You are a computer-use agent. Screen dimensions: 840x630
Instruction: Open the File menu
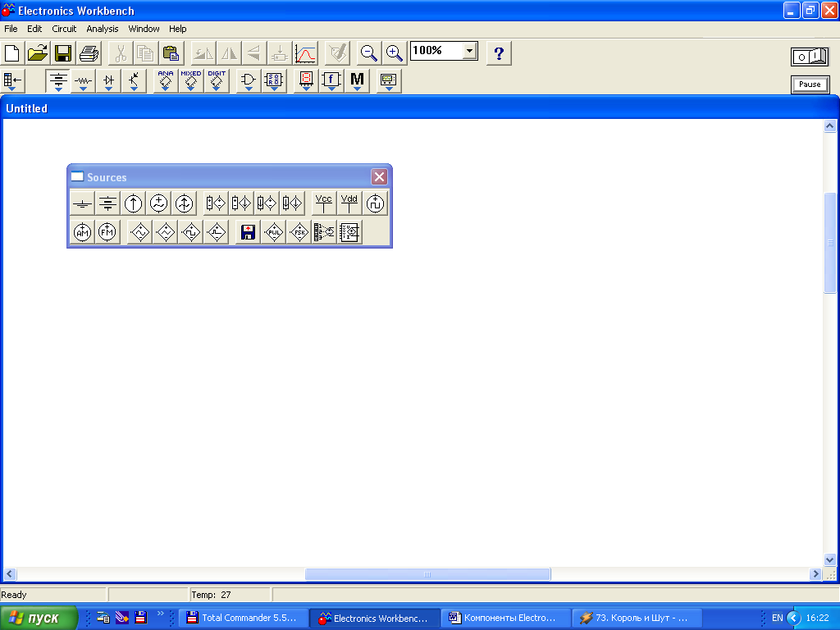click(x=11, y=29)
